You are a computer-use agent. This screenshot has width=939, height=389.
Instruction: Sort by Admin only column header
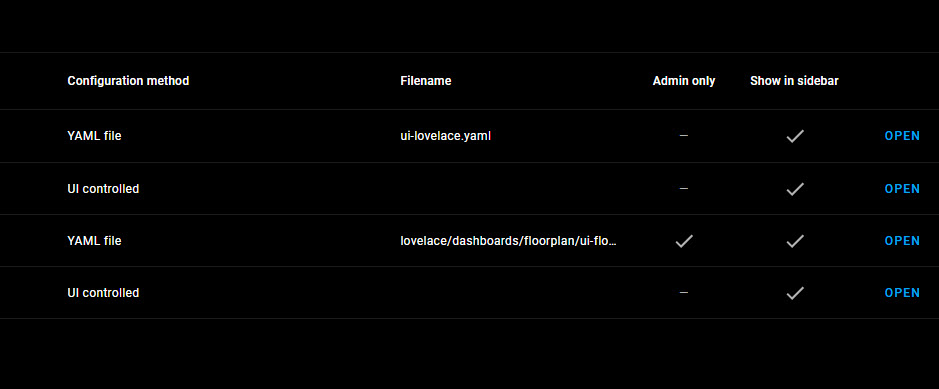684,81
